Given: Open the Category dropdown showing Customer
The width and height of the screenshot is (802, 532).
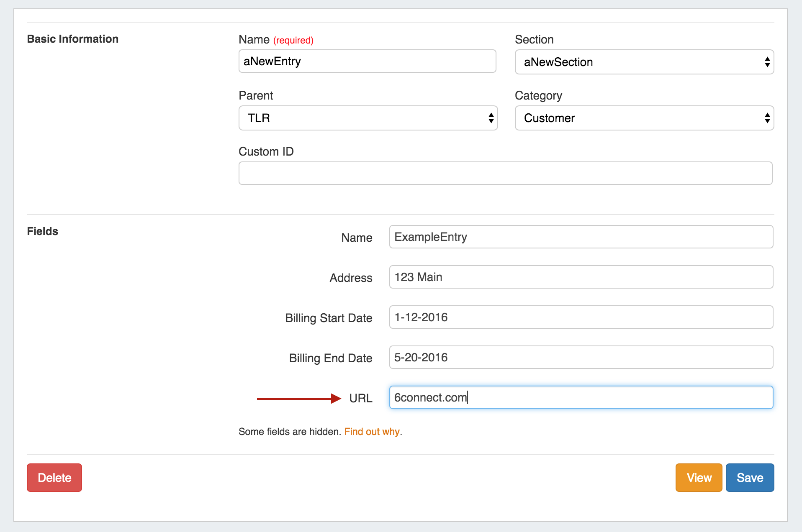Looking at the screenshot, I should 644,118.
